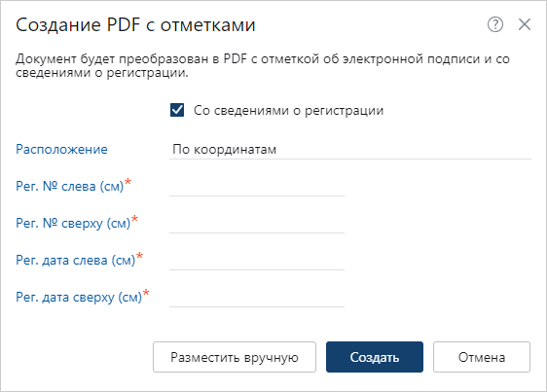Image resolution: width=547 pixels, height=392 pixels.
Task: Click the Рег. № сверху (см) label
Action: click(x=73, y=223)
